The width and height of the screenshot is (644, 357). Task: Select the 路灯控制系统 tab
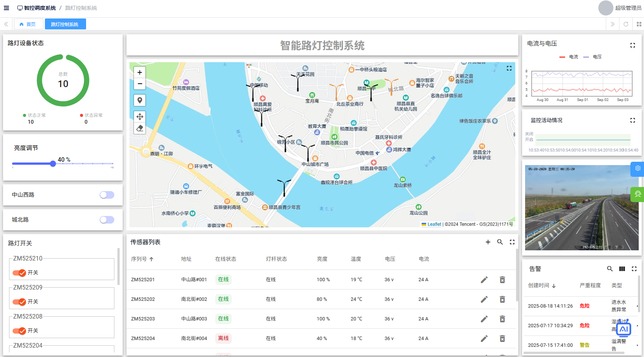point(65,24)
